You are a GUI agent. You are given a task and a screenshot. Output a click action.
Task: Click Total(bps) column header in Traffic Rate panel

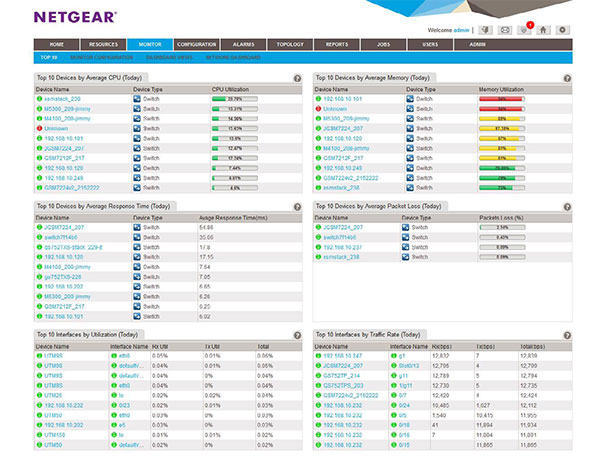pyautogui.click(x=532, y=347)
